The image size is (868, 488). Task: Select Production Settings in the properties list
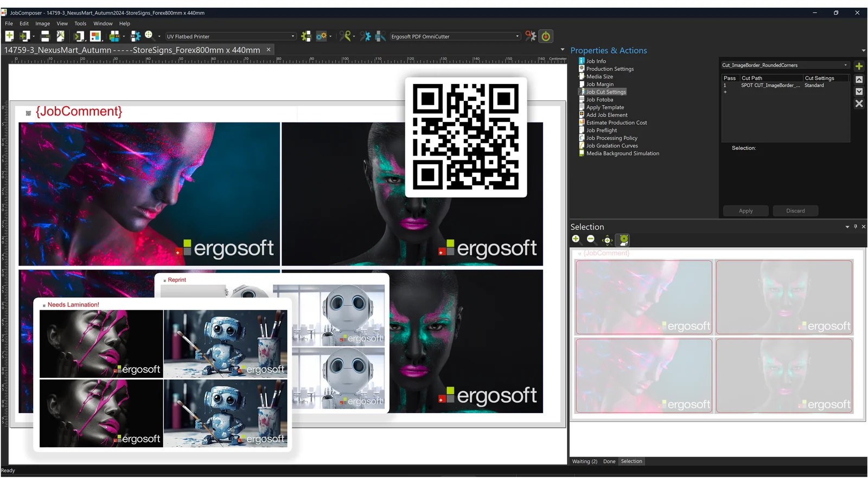[610, 69]
